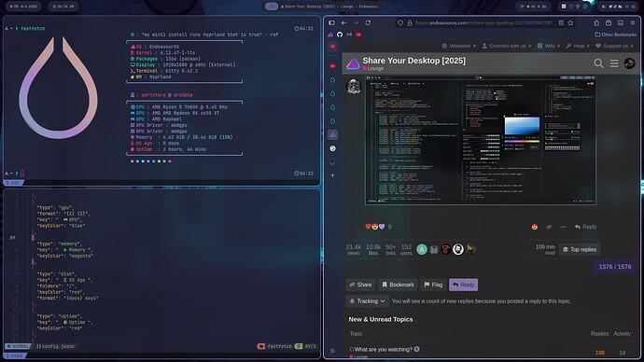Open the Other Bookmarks folder
The image size is (644, 362).
tap(616, 35)
